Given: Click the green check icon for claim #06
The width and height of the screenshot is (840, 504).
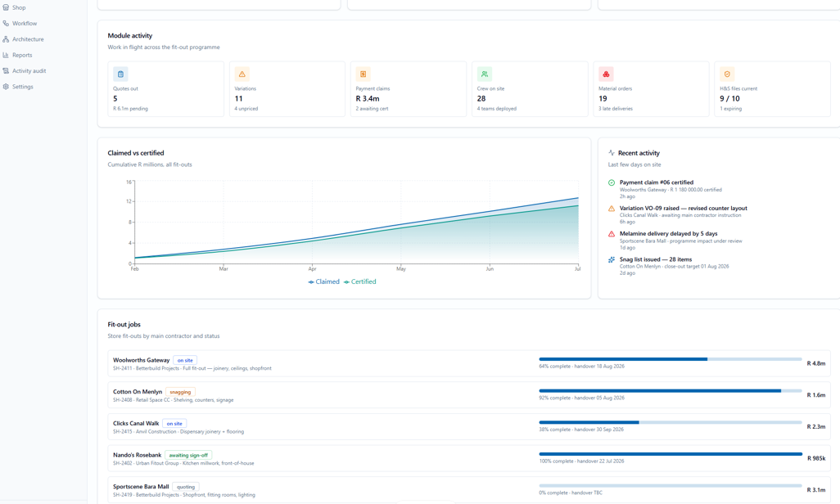Looking at the screenshot, I should pos(612,182).
